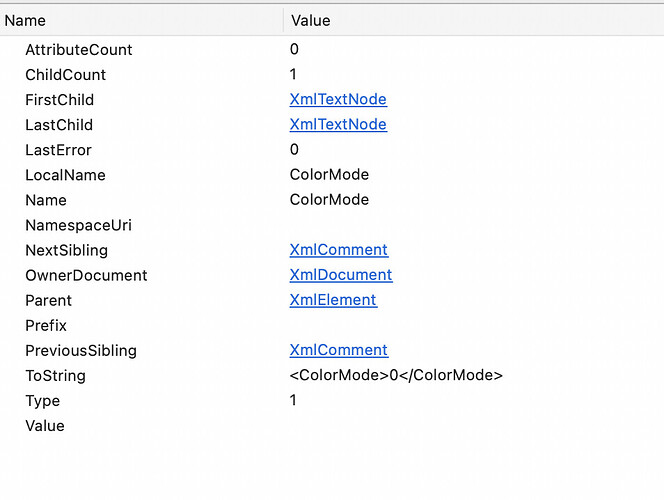Select the LastError property row

[x=332, y=150]
